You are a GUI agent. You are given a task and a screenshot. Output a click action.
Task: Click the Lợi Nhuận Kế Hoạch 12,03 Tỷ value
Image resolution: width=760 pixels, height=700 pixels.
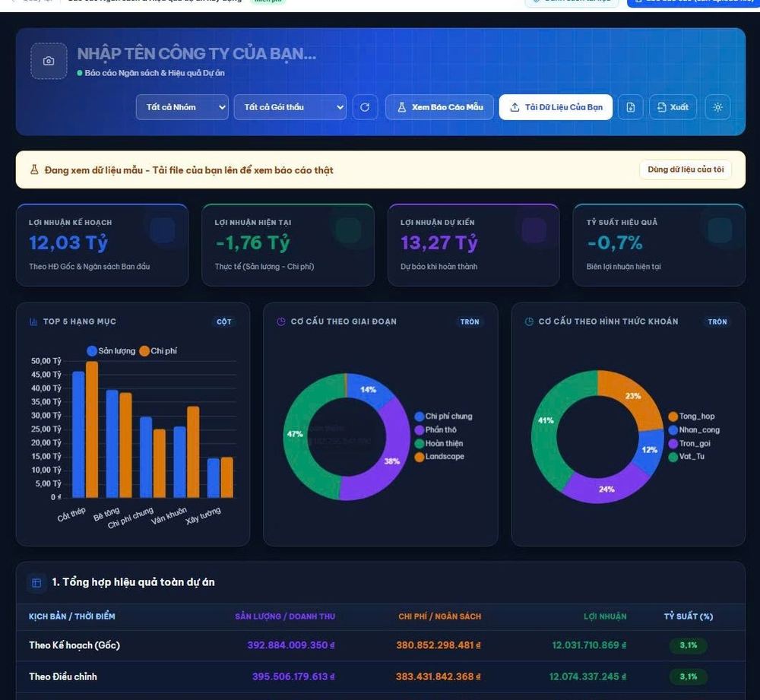coord(68,242)
